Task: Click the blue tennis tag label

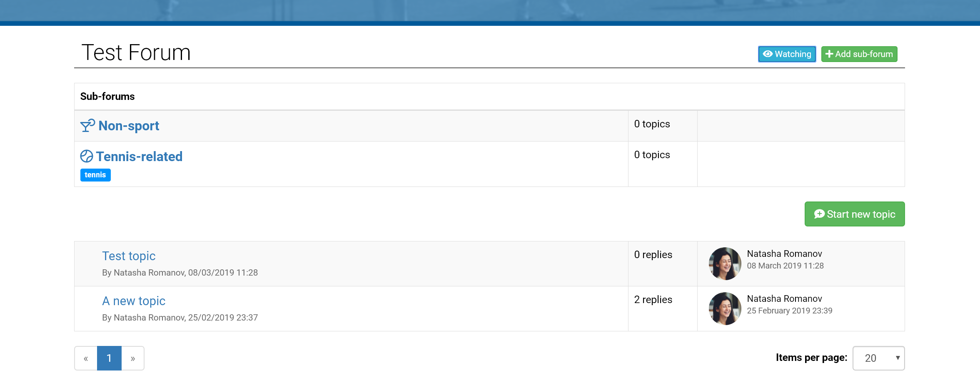Action: pyautogui.click(x=95, y=175)
